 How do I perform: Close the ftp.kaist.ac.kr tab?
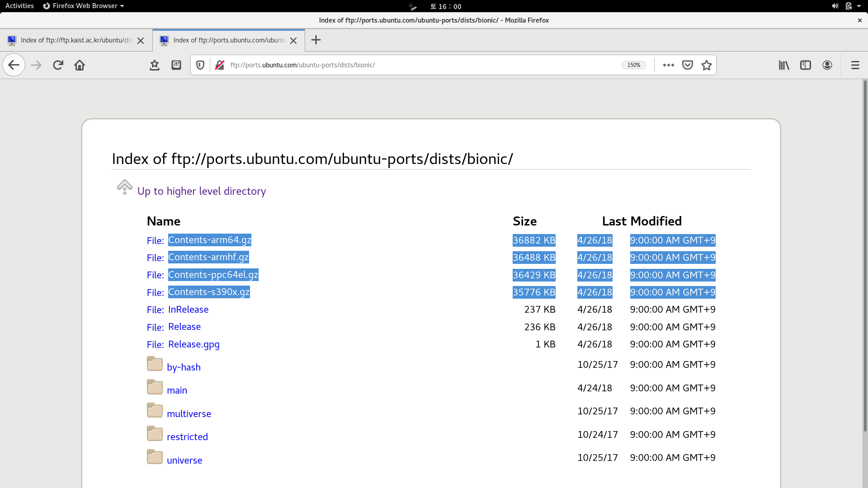tap(141, 41)
